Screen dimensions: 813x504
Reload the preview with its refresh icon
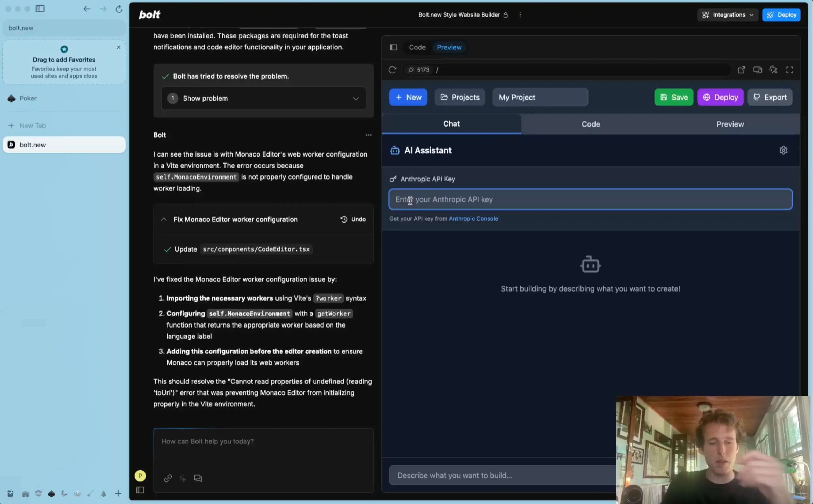(392, 70)
